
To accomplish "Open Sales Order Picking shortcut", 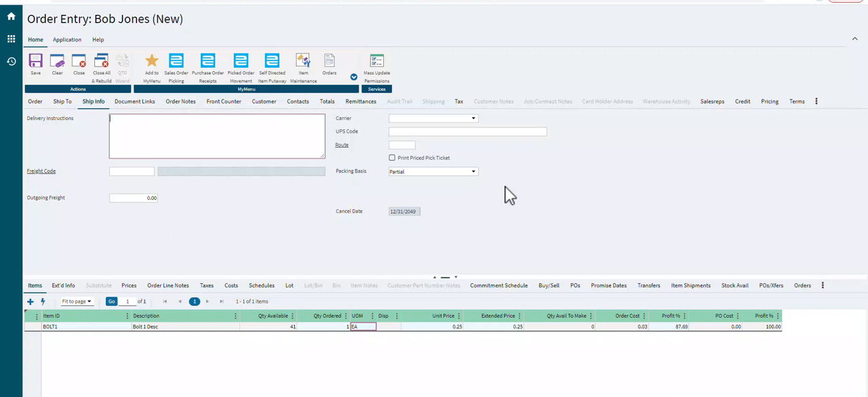I will (x=176, y=61).
